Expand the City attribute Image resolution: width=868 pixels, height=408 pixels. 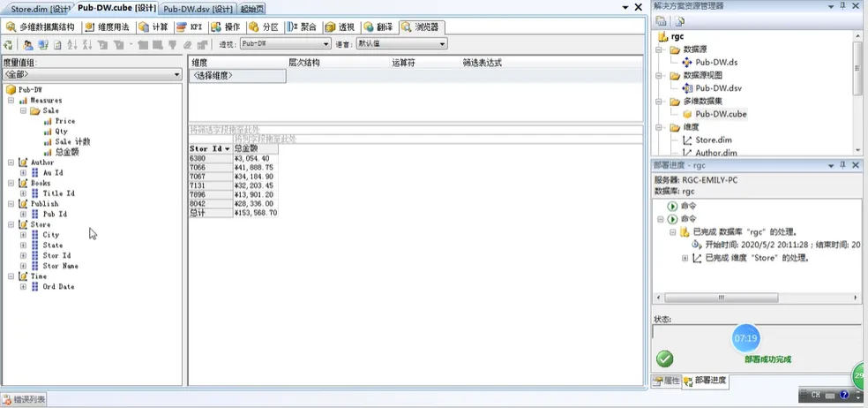pyautogui.click(x=23, y=235)
